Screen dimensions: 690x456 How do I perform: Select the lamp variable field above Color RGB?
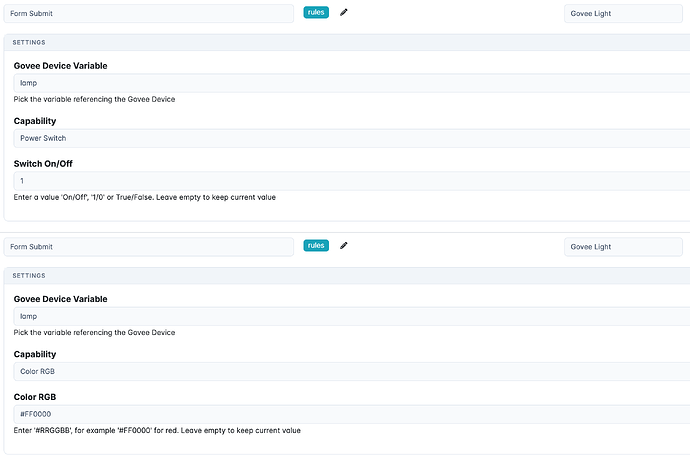(352, 316)
